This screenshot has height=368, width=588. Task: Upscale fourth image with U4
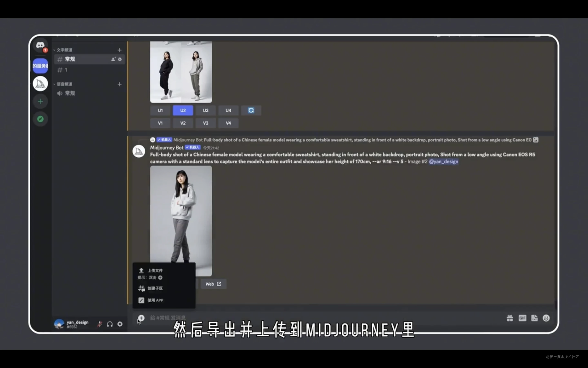point(228,110)
